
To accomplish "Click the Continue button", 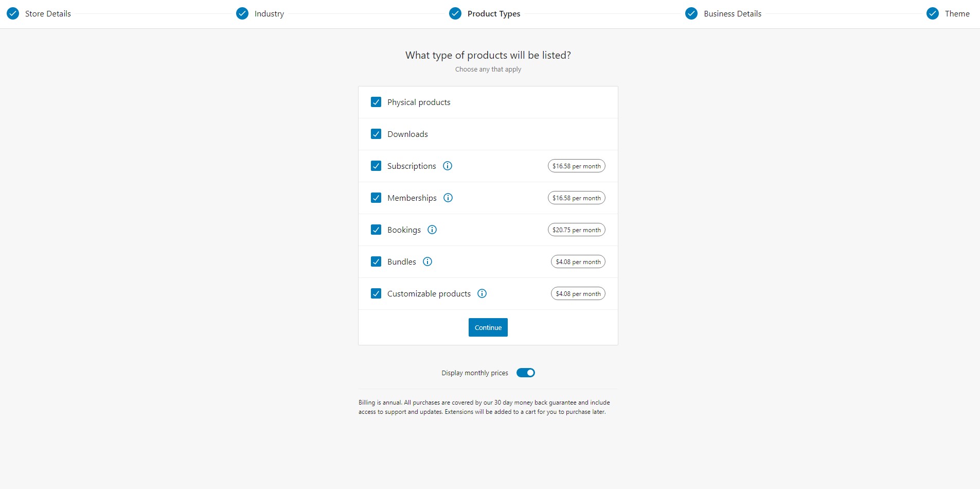I will pos(488,327).
